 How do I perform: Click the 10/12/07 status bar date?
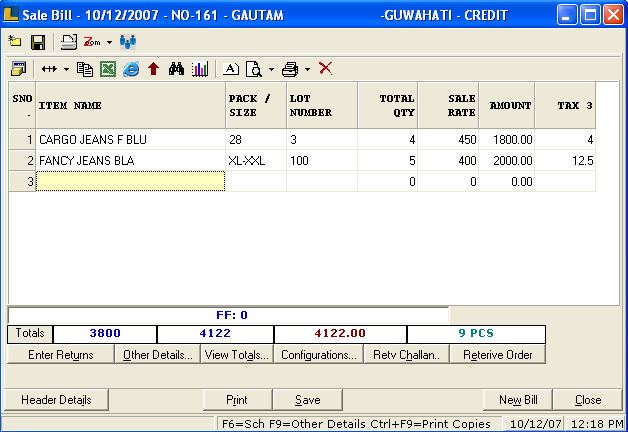pyautogui.click(x=535, y=424)
